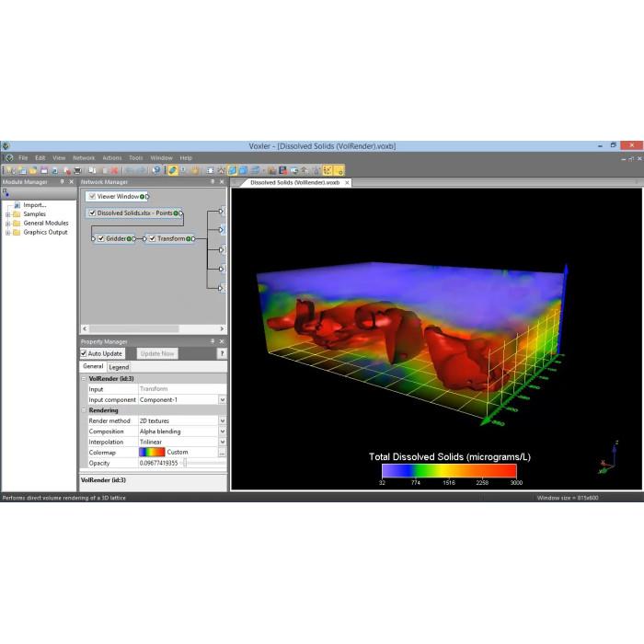Screen dimensions: 644x644
Task: Open the Render method dropdown
Action: (222, 420)
